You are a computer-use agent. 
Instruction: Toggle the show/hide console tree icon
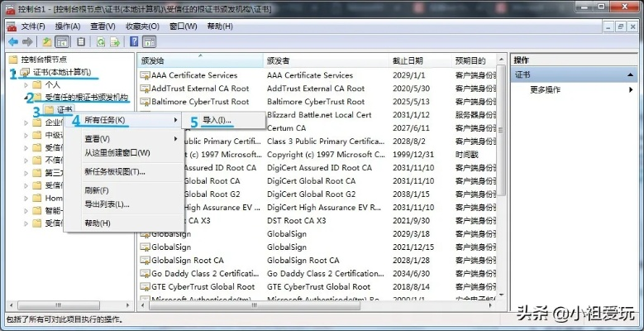[62, 41]
